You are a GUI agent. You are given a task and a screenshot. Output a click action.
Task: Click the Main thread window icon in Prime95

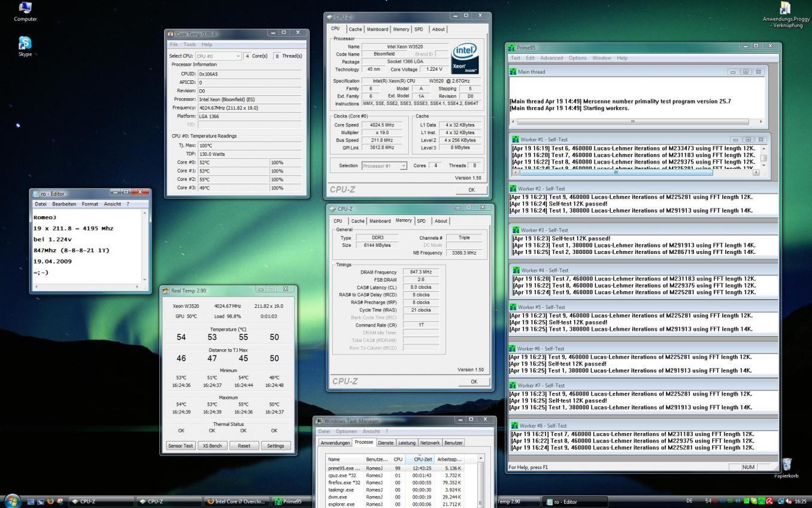[513, 71]
